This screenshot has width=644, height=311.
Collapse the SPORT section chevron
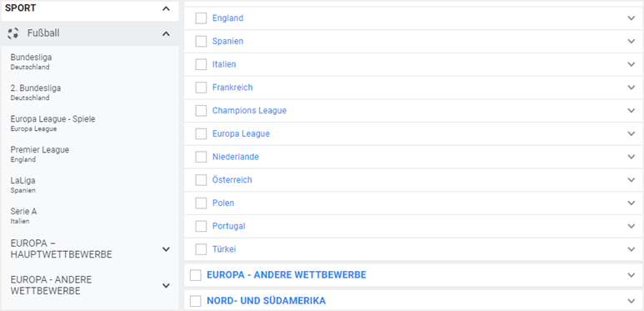pos(166,8)
